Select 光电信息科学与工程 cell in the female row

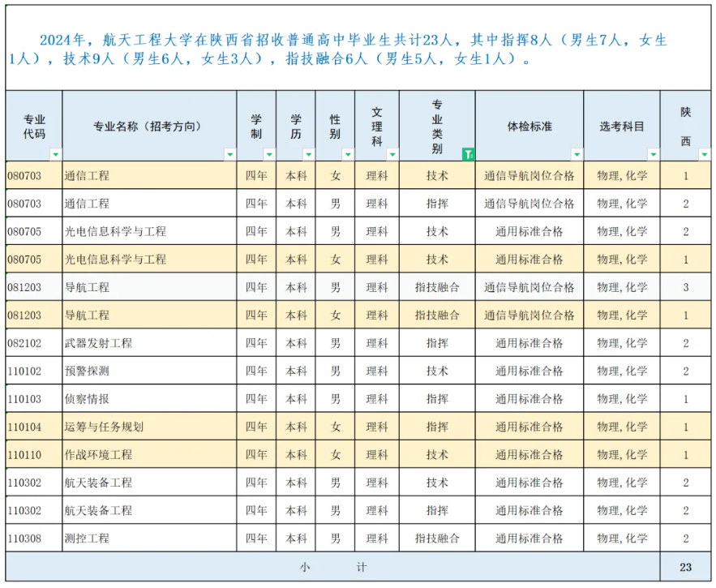point(149,259)
